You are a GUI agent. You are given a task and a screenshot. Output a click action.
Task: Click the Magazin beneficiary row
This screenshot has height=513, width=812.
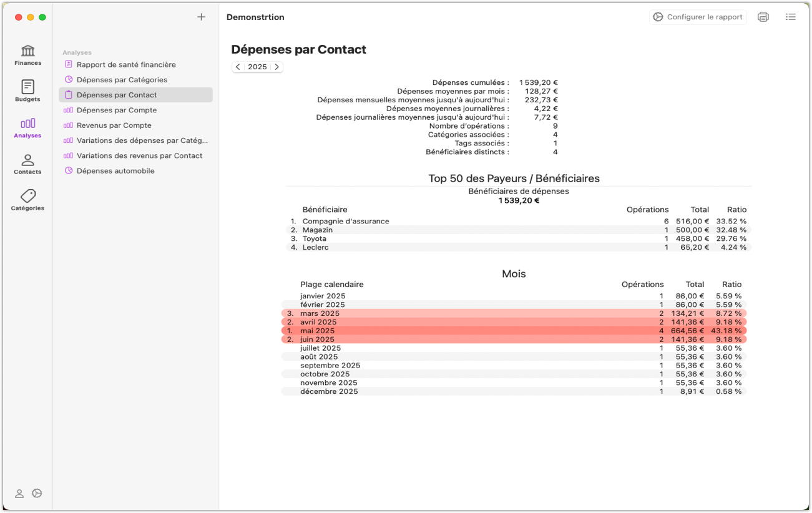coord(519,230)
